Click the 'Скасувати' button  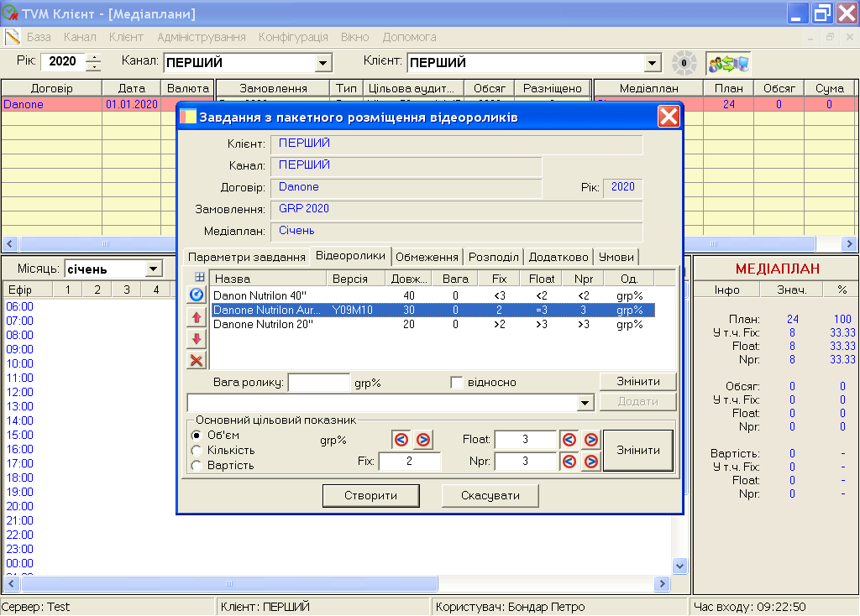tap(490, 496)
